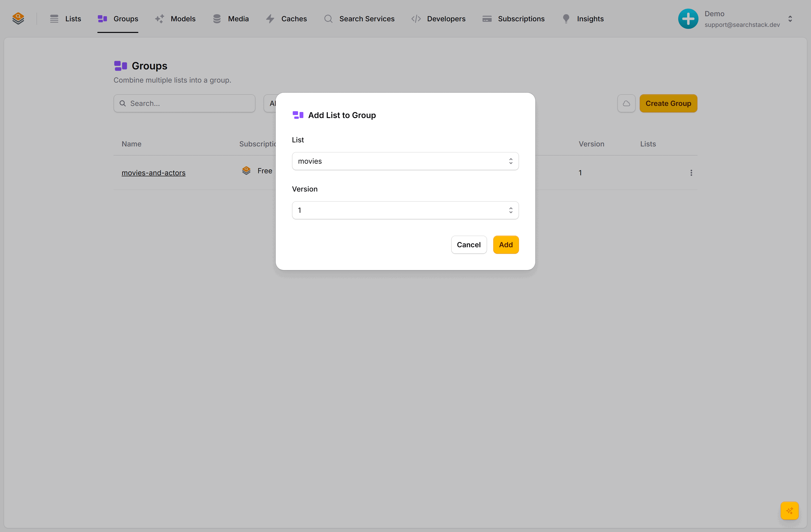811x532 pixels.
Task: Click the cloud icon button
Action: pyautogui.click(x=626, y=103)
